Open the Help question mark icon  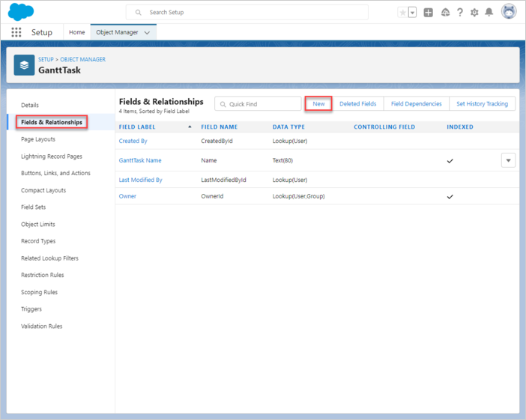[460, 13]
